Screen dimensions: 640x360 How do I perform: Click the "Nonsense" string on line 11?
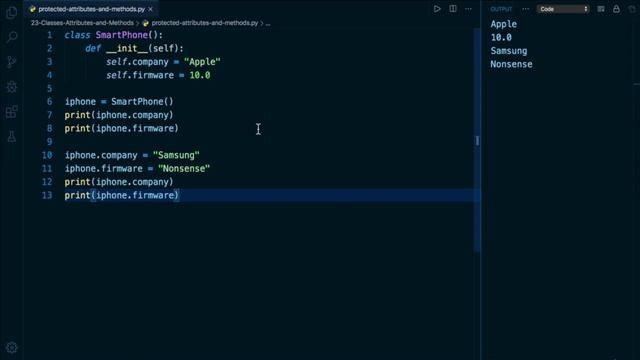tap(184, 169)
